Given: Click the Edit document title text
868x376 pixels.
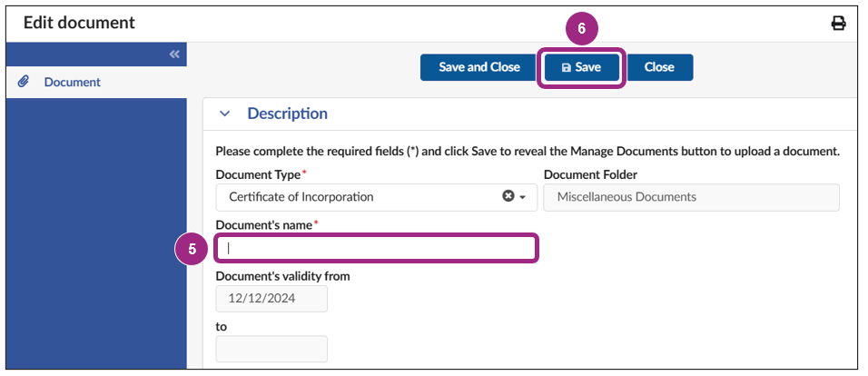Looking at the screenshot, I should pyautogui.click(x=79, y=23).
